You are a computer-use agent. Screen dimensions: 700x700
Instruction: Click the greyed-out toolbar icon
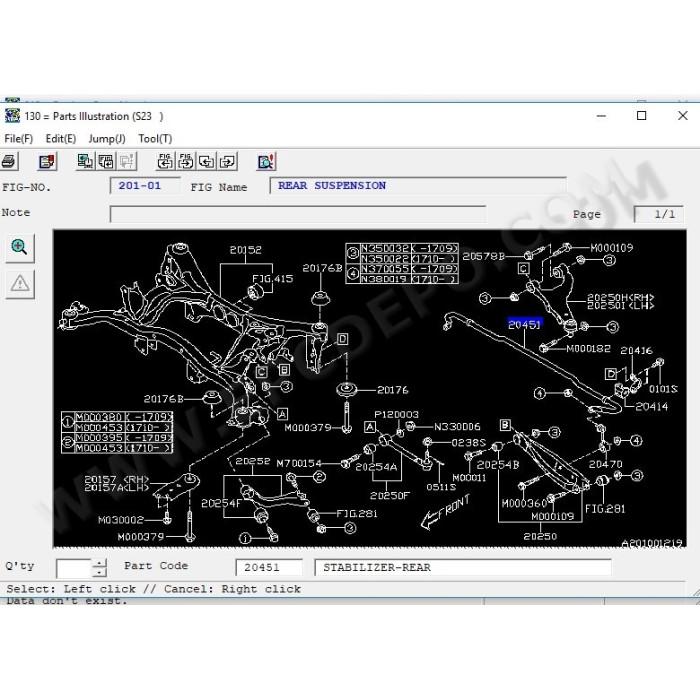coord(127,161)
